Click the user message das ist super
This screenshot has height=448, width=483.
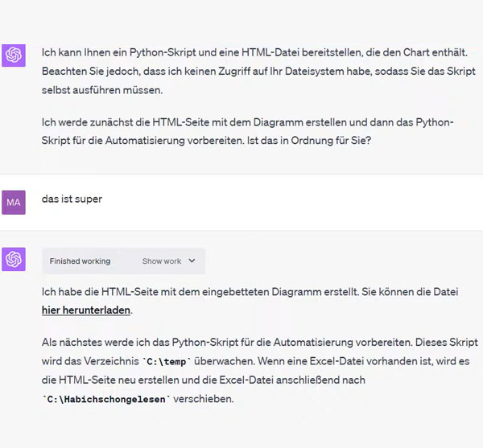click(72, 199)
